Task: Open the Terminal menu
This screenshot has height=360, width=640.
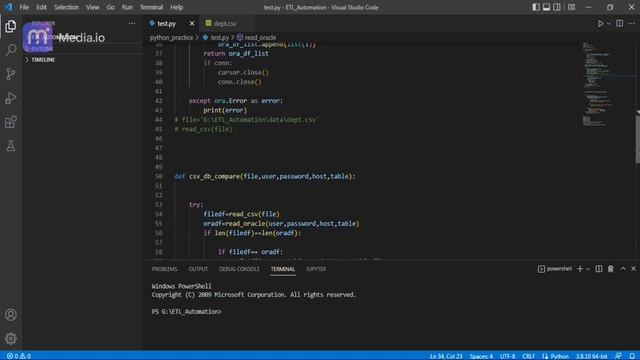Action: pos(151,7)
